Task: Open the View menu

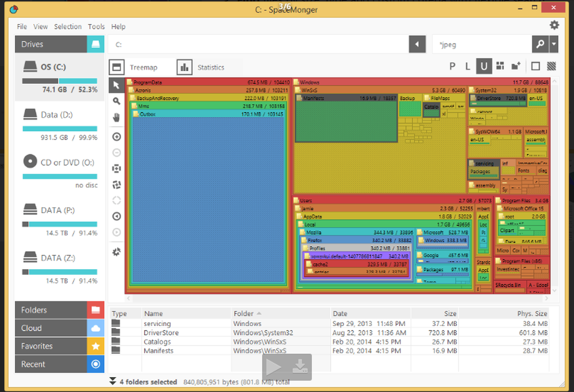Action: coord(40,26)
